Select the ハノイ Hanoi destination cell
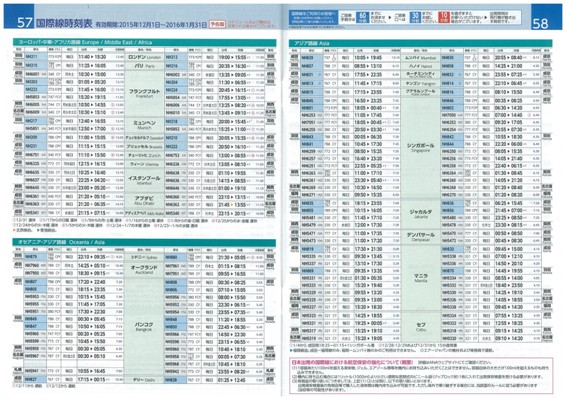566x400 pixels. (x=420, y=66)
